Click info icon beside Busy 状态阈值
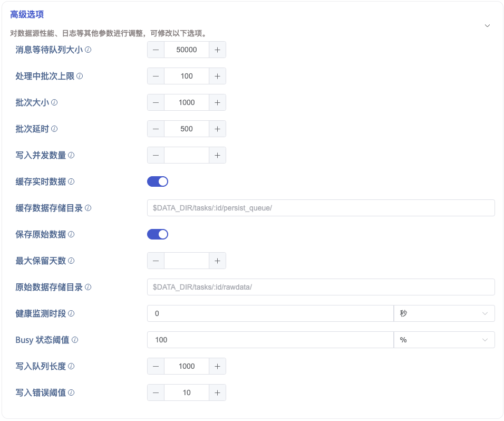Viewport: 504px width, 421px height. point(75,340)
